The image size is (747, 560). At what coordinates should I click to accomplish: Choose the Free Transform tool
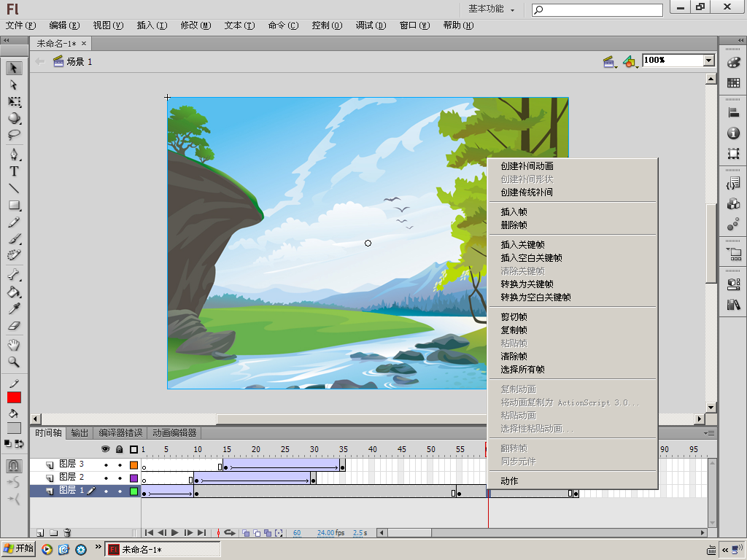coord(14,102)
